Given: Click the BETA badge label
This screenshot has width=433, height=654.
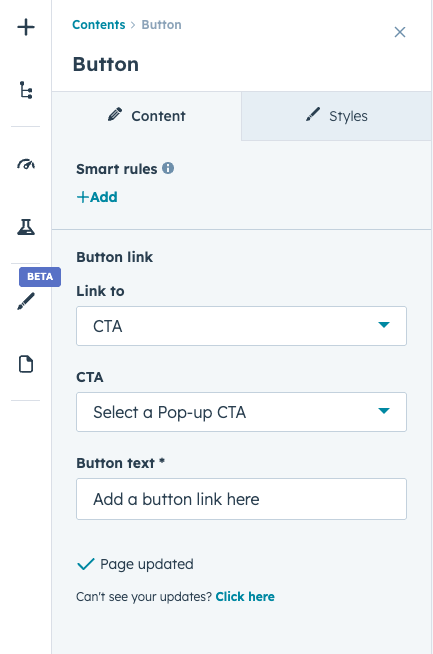Looking at the screenshot, I should coord(40,277).
